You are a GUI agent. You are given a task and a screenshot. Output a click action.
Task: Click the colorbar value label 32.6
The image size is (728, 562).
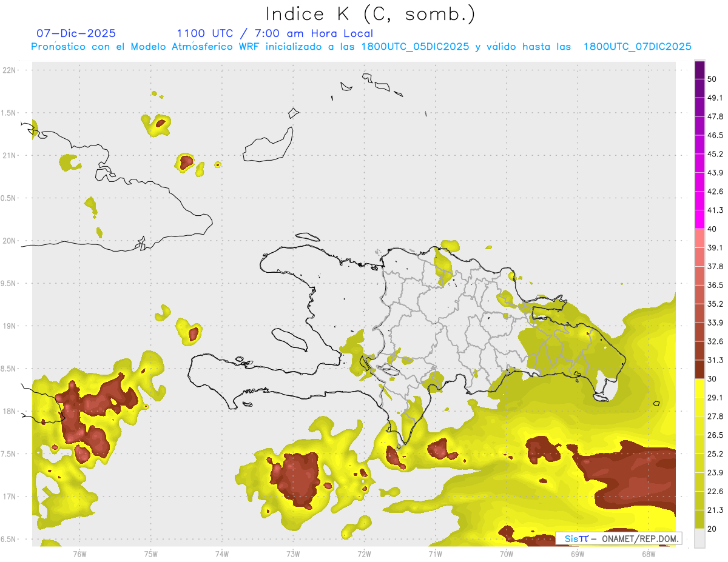click(715, 341)
